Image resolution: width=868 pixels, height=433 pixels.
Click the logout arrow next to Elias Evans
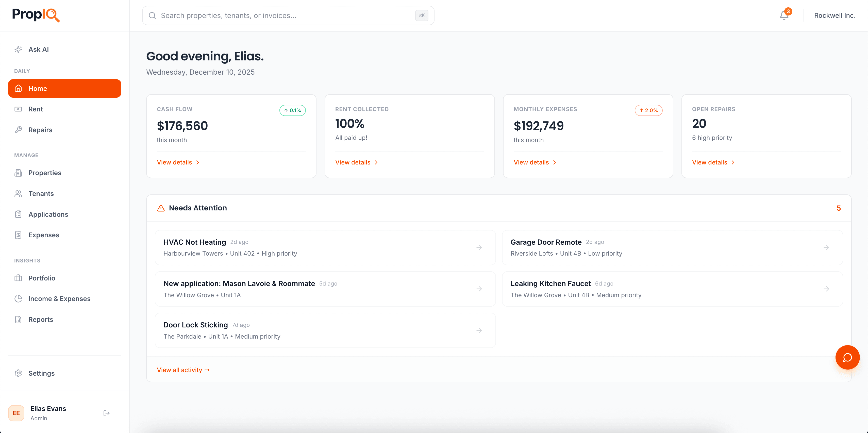(x=107, y=413)
